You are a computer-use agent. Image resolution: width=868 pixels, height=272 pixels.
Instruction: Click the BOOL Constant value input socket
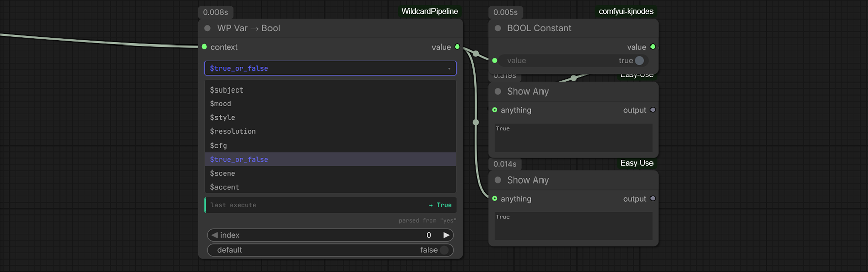[x=495, y=60]
